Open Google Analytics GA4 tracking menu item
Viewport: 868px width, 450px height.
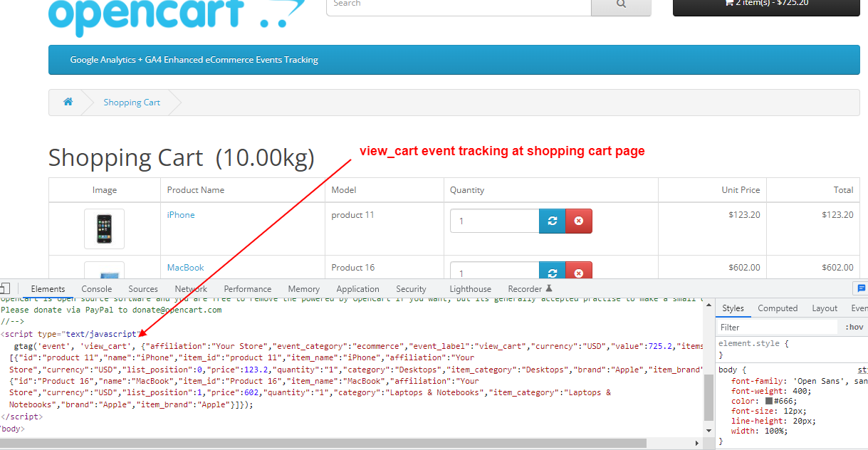[x=194, y=60]
